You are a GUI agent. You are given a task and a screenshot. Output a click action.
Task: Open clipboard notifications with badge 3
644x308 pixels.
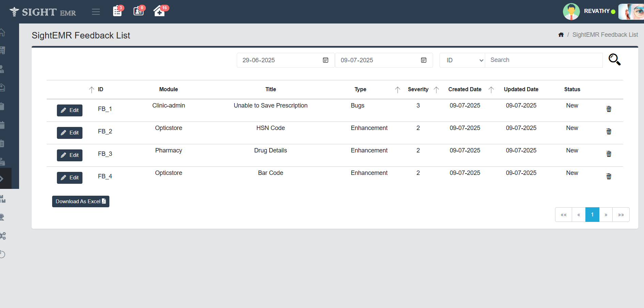point(118,11)
